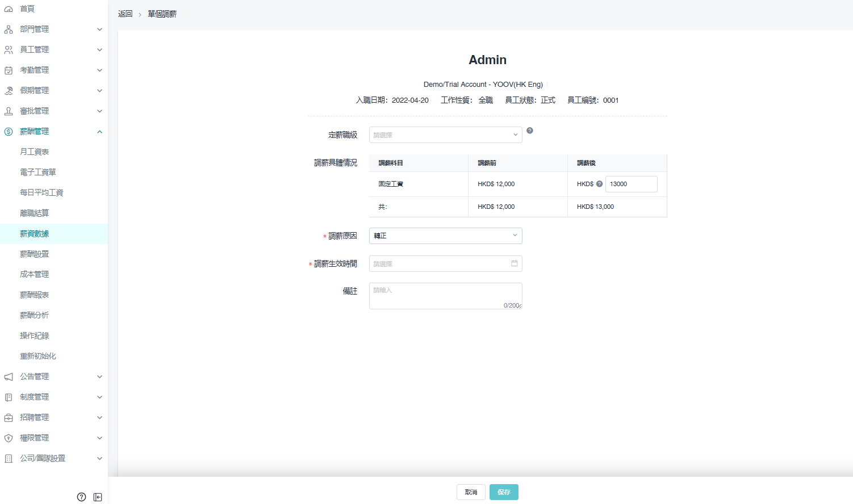Expand the 考勤管理 sidebar section
Viewport: 853px width, 504px height.
[x=54, y=70]
